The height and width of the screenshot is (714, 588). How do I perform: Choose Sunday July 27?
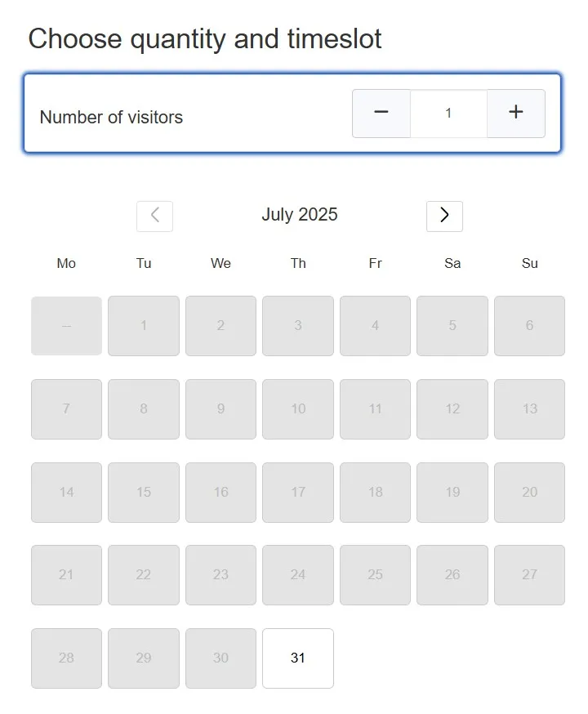(x=530, y=575)
